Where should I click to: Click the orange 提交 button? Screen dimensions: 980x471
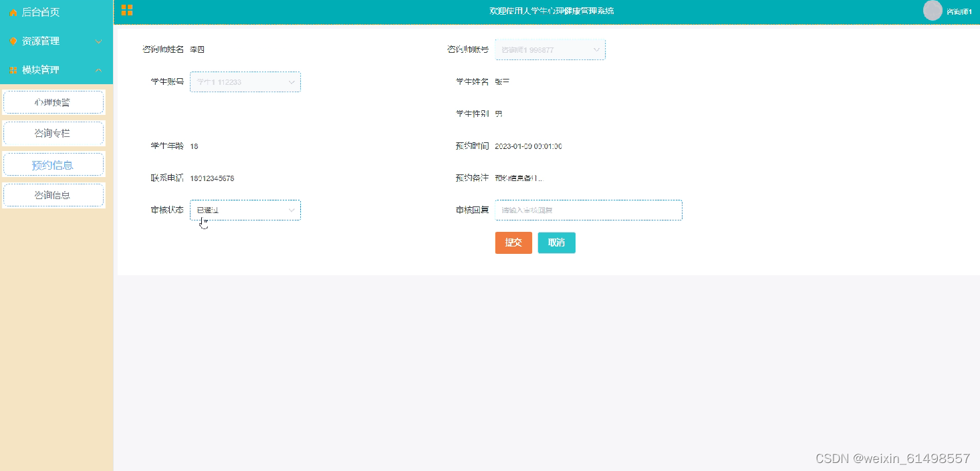[x=513, y=243]
